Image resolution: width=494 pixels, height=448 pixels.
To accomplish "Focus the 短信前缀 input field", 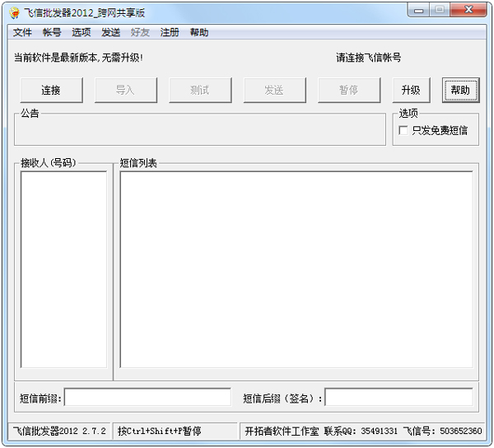I will (x=147, y=397).
